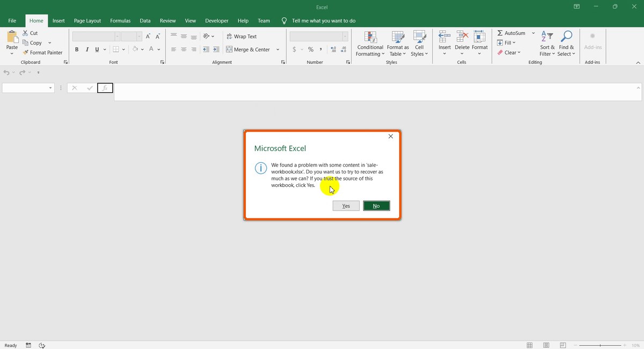Image resolution: width=644 pixels, height=349 pixels.
Task: Expand the Underline style dropdown
Action: (x=104, y=49)
